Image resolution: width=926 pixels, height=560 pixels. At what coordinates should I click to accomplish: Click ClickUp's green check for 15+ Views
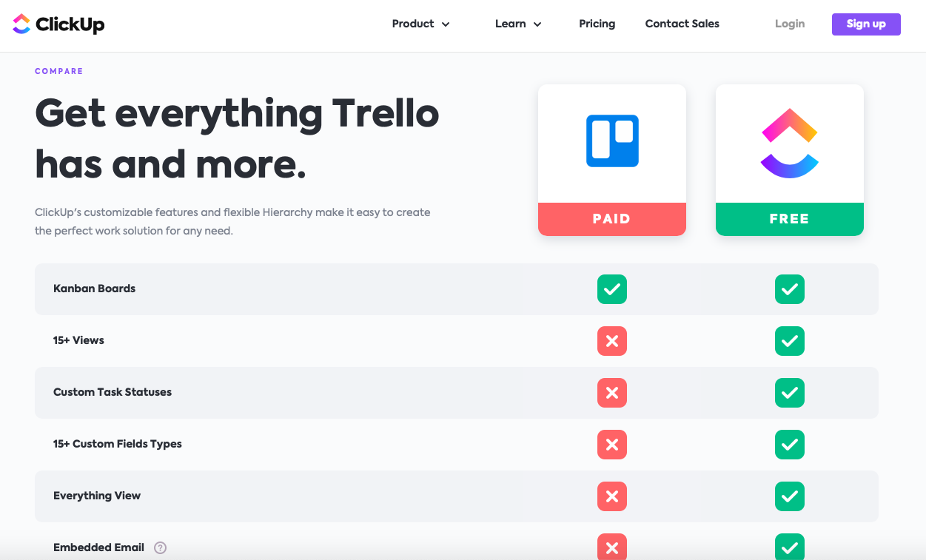pyautogui.click(x=789, y=341)
